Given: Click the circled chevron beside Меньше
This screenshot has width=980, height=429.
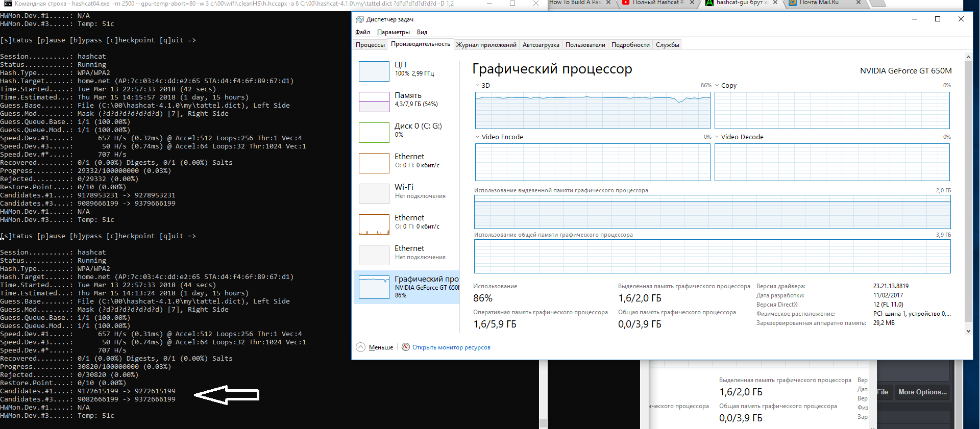Looking at the screenshot, I should [361, 347].
